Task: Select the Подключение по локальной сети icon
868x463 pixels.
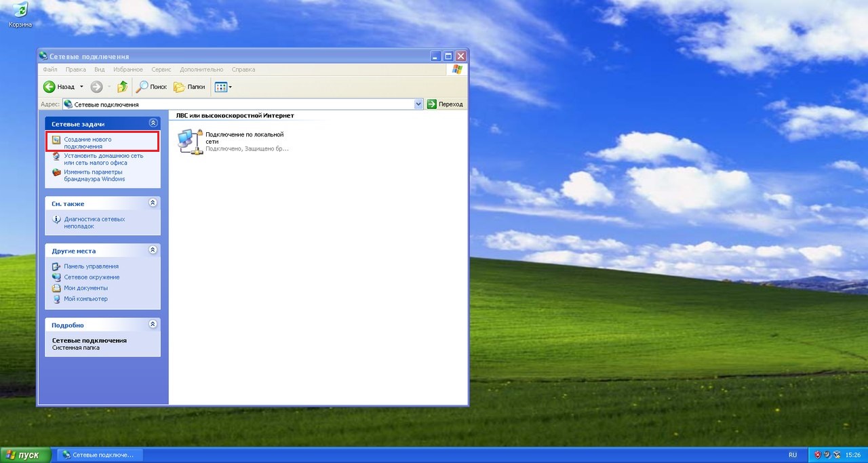Action: [190, 141]
